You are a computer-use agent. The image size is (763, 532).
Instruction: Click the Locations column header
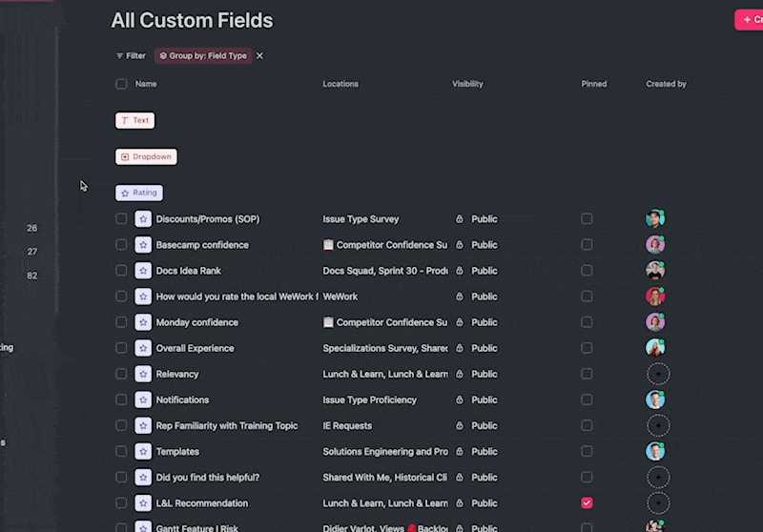[x=340, y=84]
